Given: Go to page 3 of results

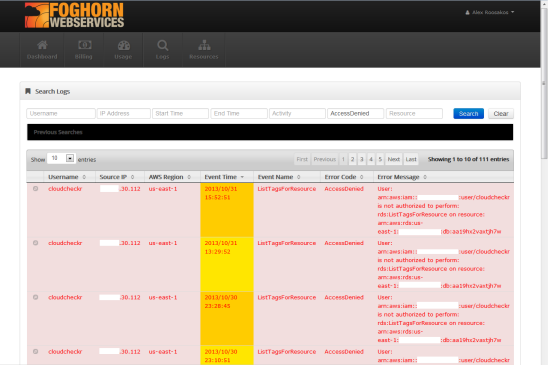Looking at the screenshot, I should pyautogui.click(x=362, y=159).
